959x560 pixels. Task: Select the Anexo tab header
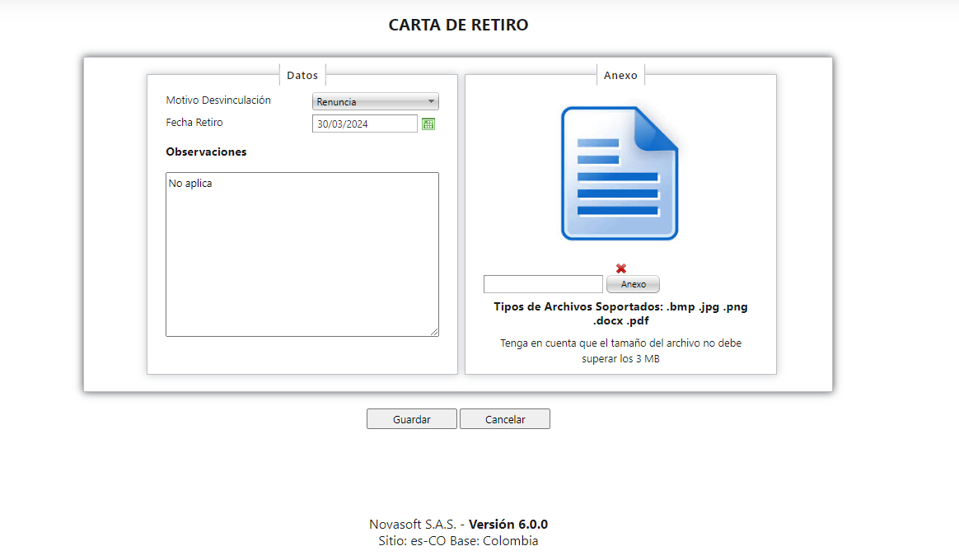point(621,75)
